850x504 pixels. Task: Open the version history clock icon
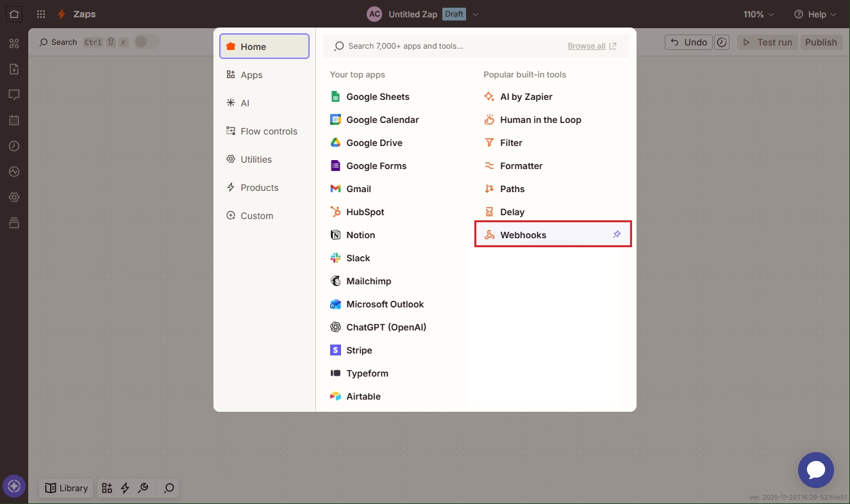click(722, 42)
